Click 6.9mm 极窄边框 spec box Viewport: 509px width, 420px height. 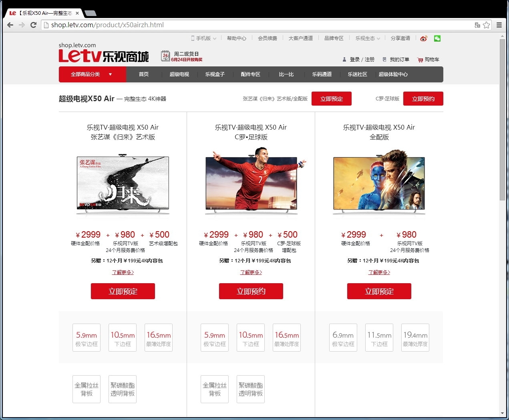point(343,338)
